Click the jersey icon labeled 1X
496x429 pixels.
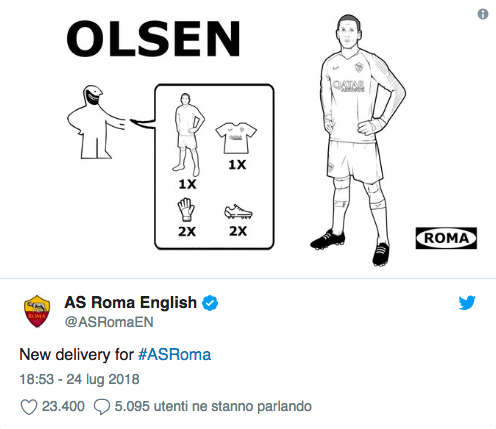(236, 138)
